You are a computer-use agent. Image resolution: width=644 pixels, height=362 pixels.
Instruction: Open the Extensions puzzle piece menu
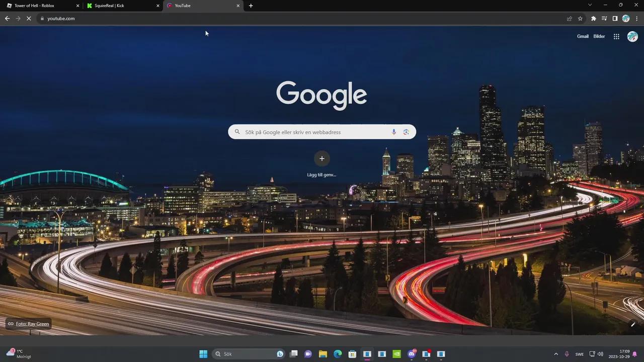(x=594, y=19)
